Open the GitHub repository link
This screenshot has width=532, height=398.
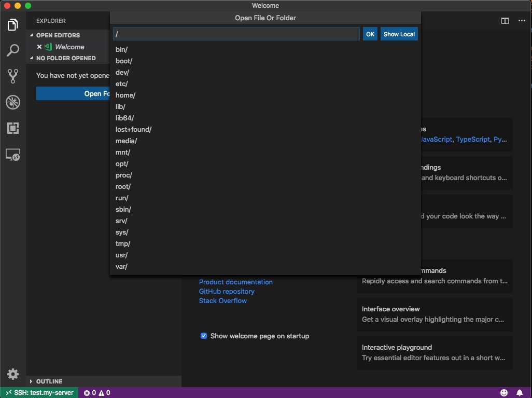click(227, 291)
